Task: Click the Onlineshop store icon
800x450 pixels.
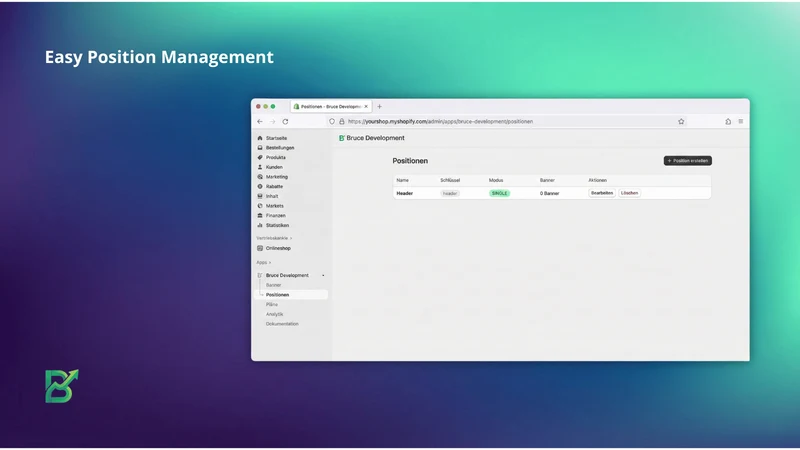Action: pos(260,248)
